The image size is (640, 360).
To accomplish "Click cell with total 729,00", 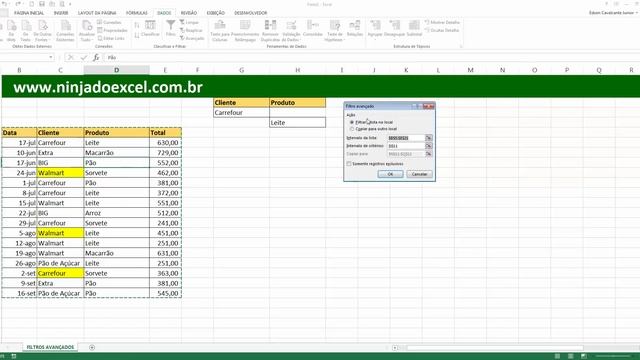I will tap(165, 153).
